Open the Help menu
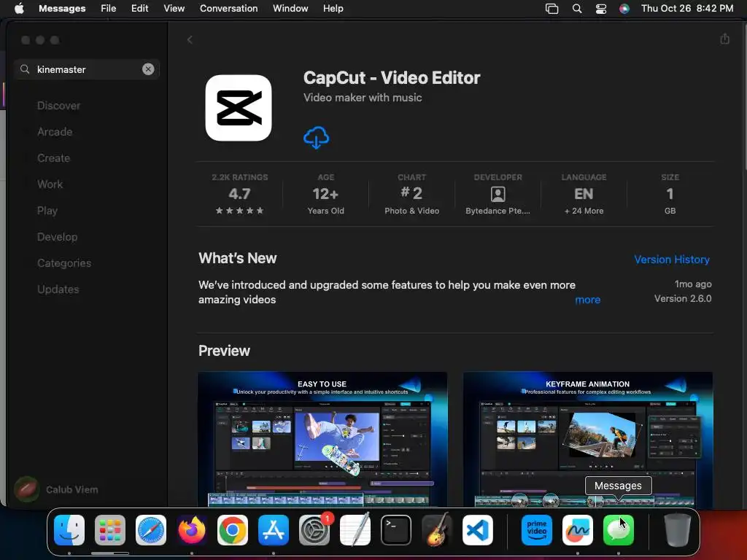Screen dimensions: 747x560 [x=333, y=9]
